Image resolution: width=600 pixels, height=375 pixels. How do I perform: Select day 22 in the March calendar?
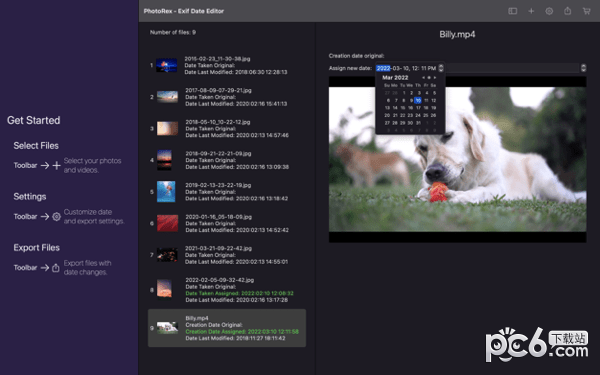403,115
